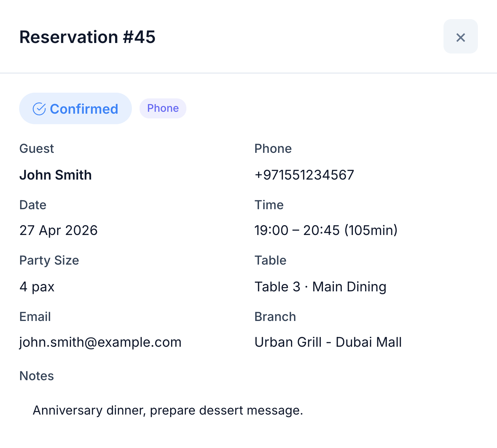Click the Date field label
497x448 pixels.
click(x=33, y=205)
